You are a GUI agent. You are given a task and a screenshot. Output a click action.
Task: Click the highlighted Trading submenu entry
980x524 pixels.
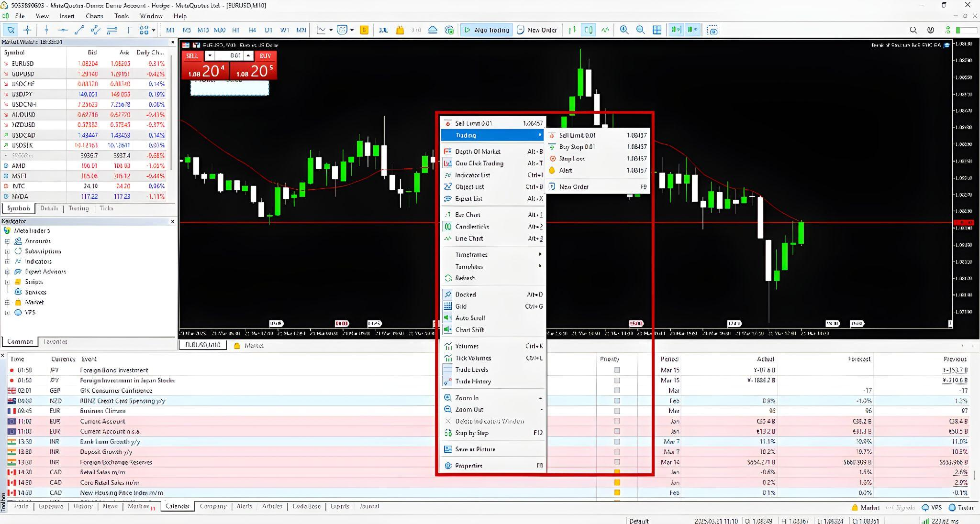pyautogui.click(x=493, y=135)
